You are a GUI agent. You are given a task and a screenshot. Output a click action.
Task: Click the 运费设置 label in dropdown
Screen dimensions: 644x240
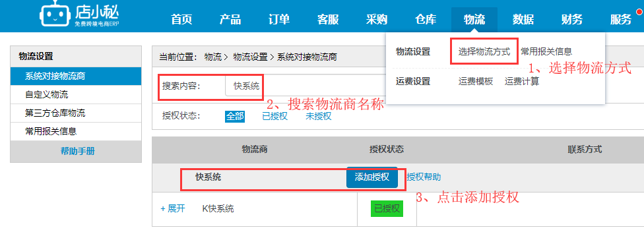(413, 81)
